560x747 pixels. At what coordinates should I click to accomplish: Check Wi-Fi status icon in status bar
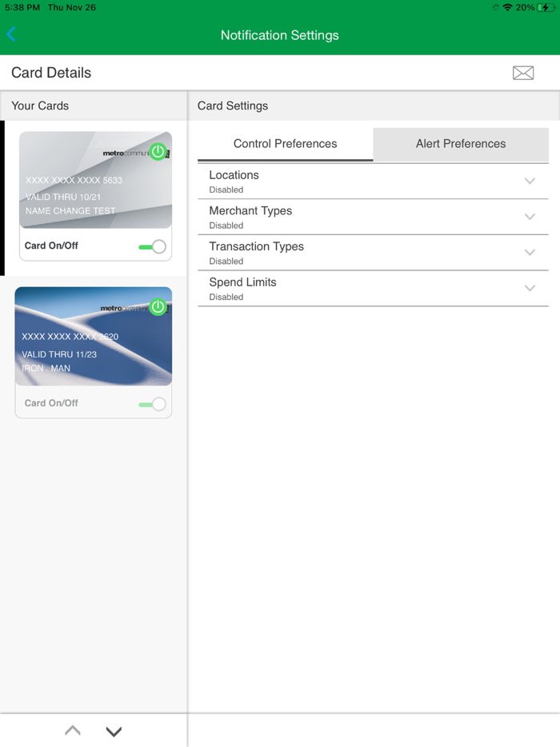tap(507, 8)
